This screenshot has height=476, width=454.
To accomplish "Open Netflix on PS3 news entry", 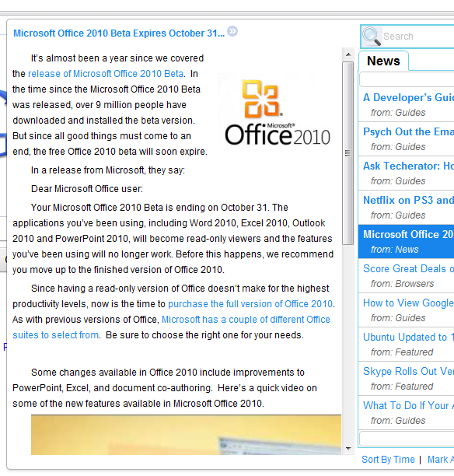I will (x=407, y=208).
